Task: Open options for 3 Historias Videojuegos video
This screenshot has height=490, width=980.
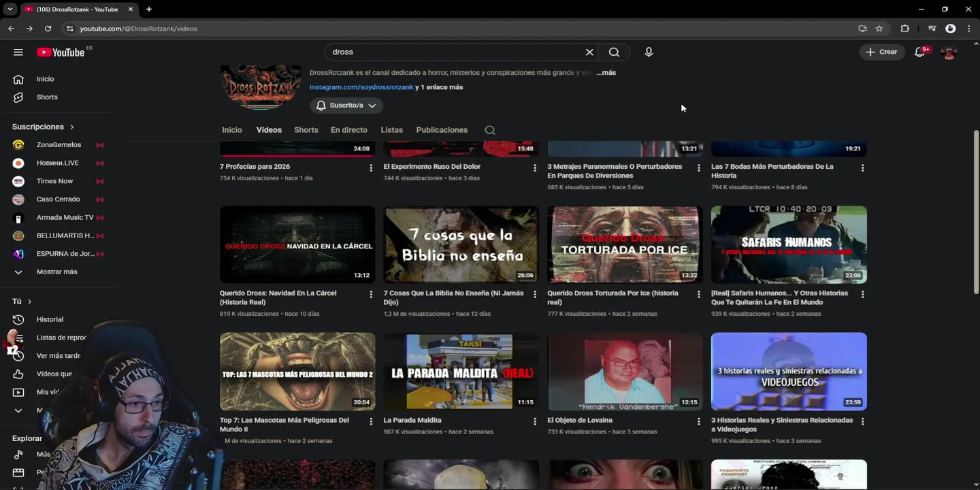Action: tap(862, 421)
